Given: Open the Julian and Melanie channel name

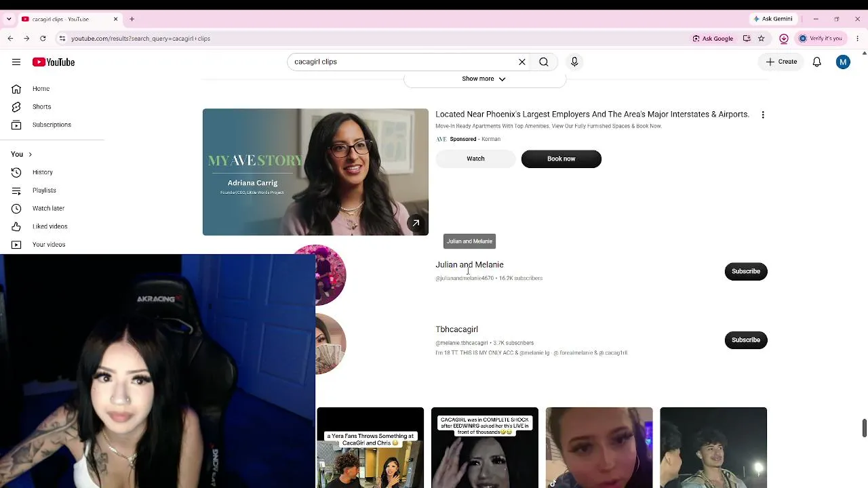Looking at the screenshot, I should 469,265.
